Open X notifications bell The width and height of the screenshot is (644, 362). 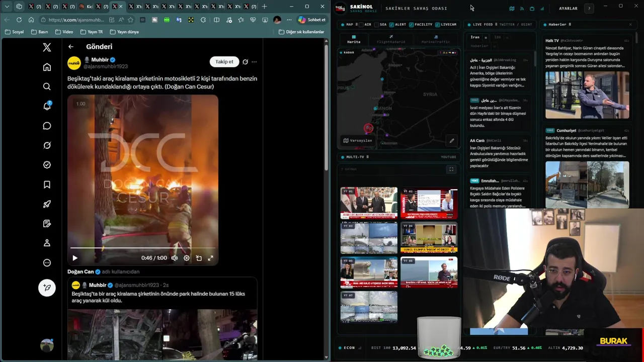47,106
